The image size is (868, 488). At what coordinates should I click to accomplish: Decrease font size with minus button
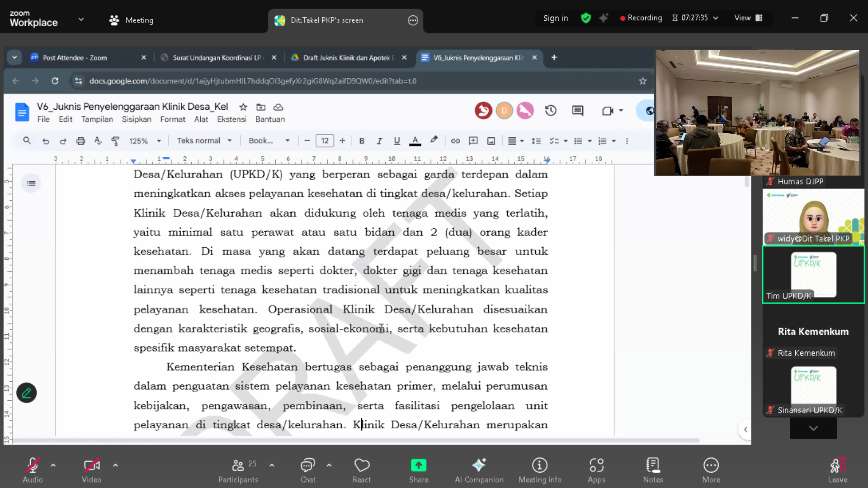tap(307, 141)
